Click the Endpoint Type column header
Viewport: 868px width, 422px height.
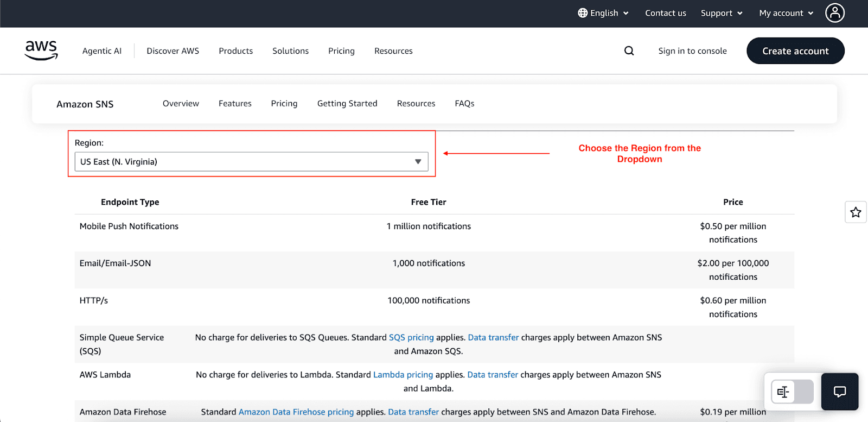point(130,202)
